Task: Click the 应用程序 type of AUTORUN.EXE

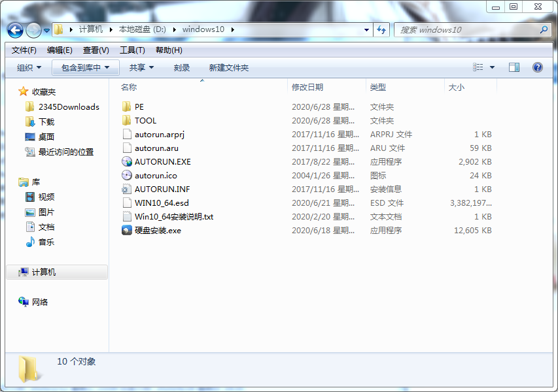Action: (386, 162)
